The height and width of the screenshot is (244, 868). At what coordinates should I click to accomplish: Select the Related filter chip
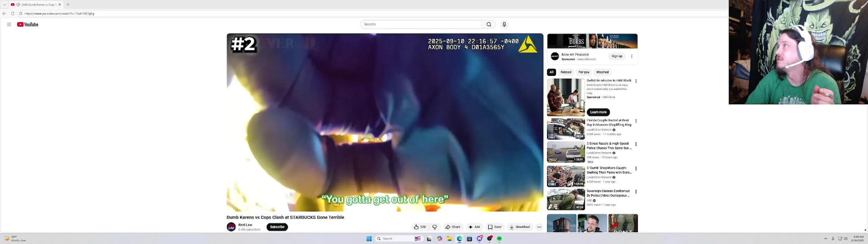(566, 72)
